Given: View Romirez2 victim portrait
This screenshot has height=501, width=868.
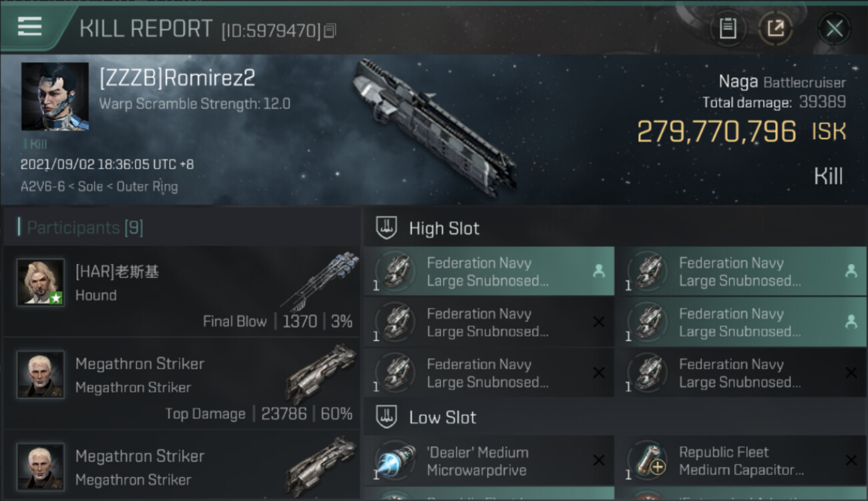Looking at the screenshot, I should [x=55, y=97].
